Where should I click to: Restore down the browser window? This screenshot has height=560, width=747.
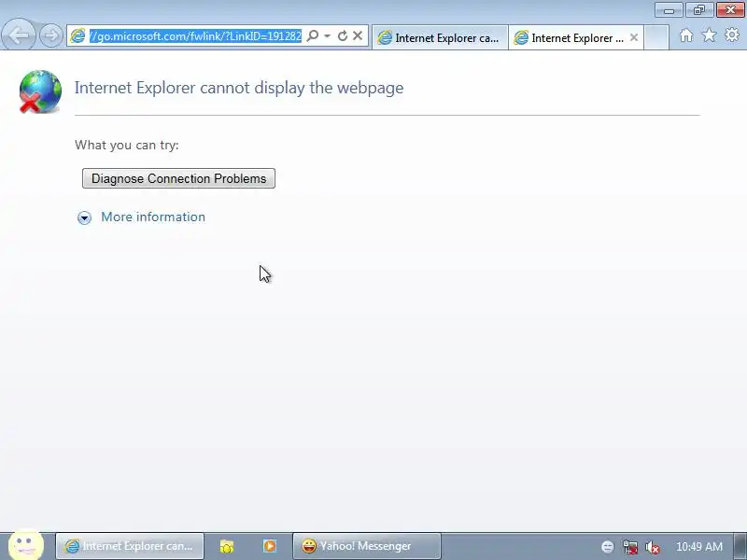coord(698,10)
